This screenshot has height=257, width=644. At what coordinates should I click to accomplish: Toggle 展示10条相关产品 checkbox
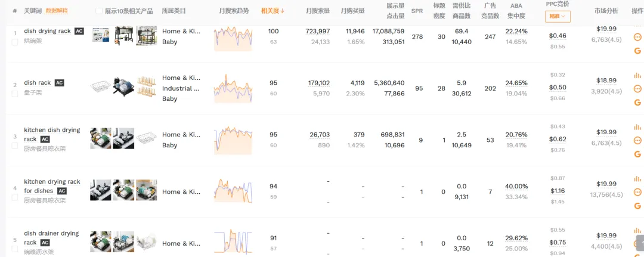point(99,11)
